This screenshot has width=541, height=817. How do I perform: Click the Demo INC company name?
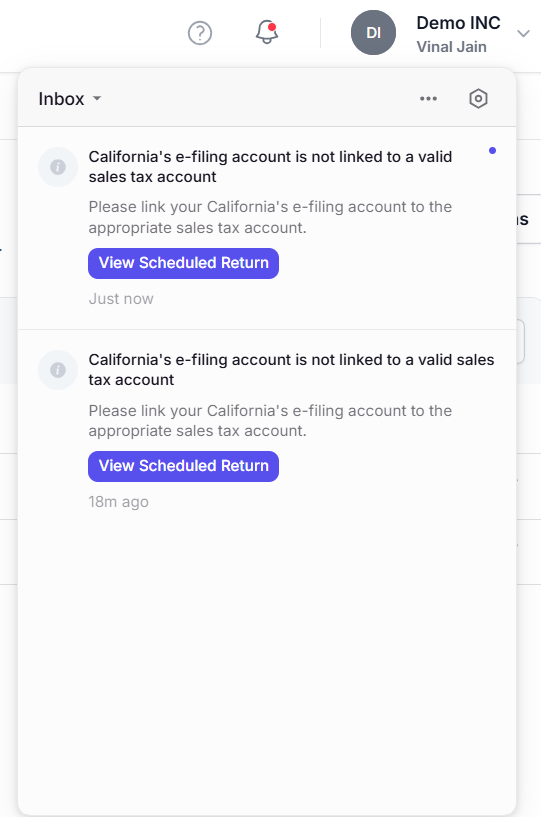coord(458,22)
